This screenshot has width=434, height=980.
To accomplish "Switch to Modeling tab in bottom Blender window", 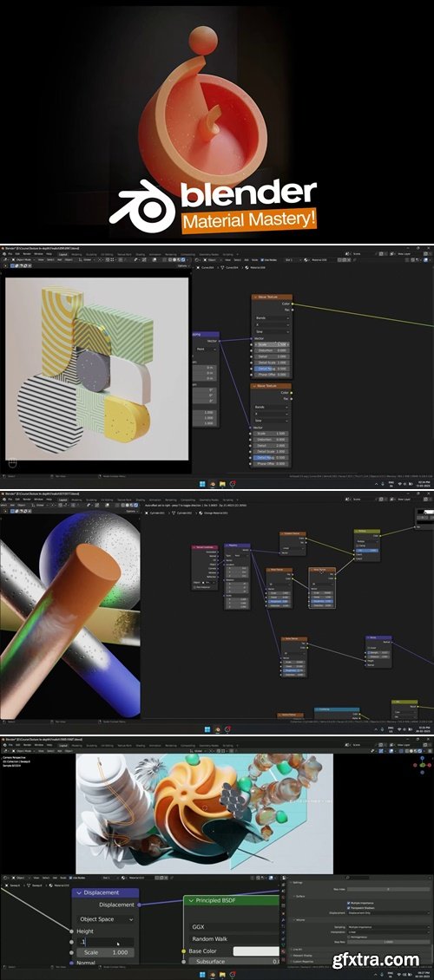I will click(77, 745).
